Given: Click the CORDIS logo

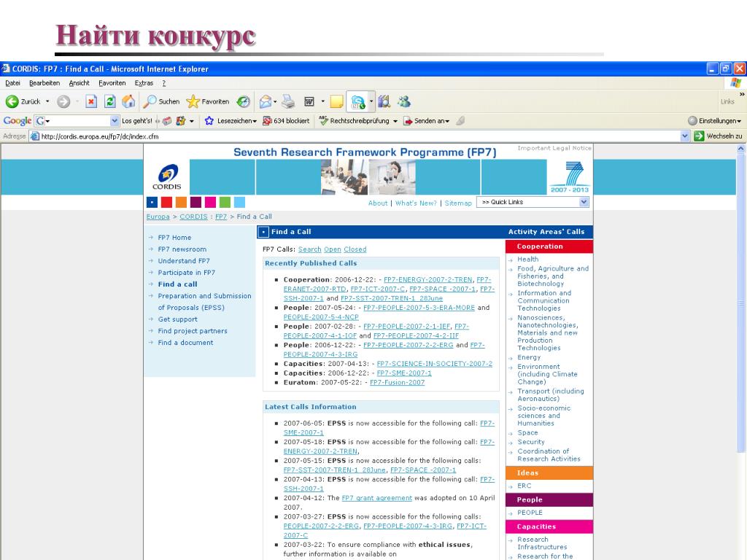Looking at the screenshot, I should point(167,177).
